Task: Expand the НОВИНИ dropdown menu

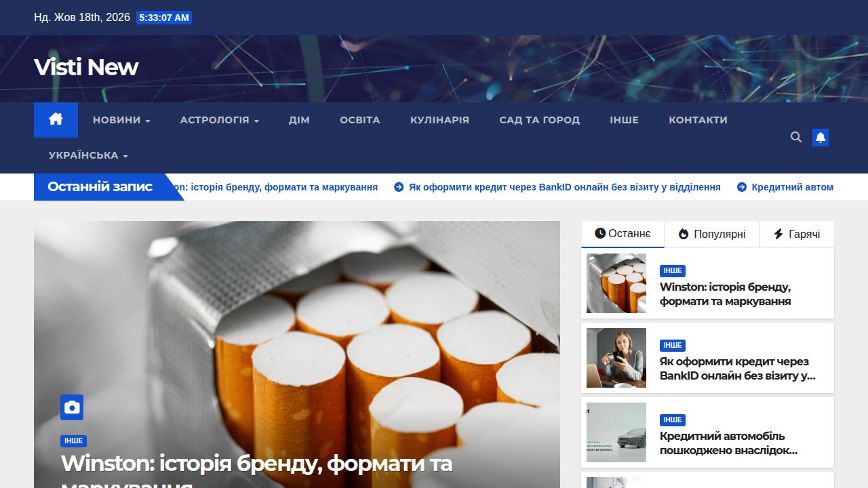Action: (121, 120)
